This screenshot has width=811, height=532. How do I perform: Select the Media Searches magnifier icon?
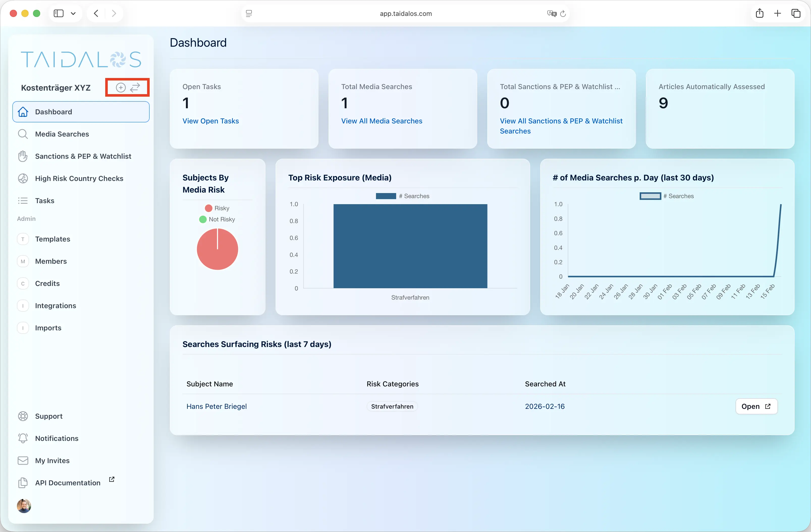pyautogui.click(x=23, y=134)
